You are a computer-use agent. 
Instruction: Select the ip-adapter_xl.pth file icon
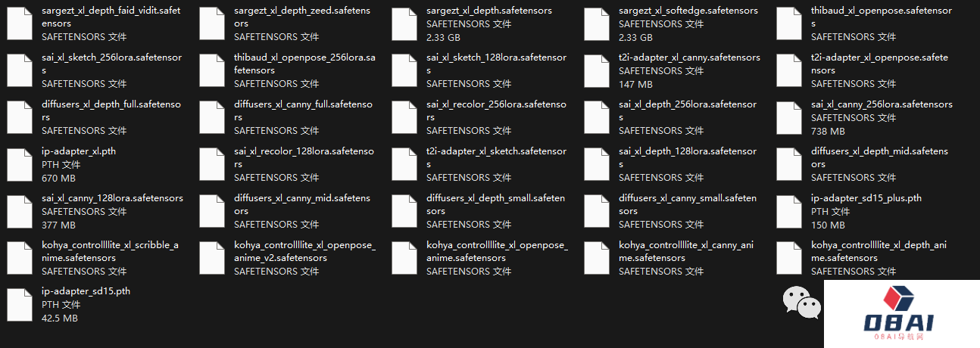(19, 164)
